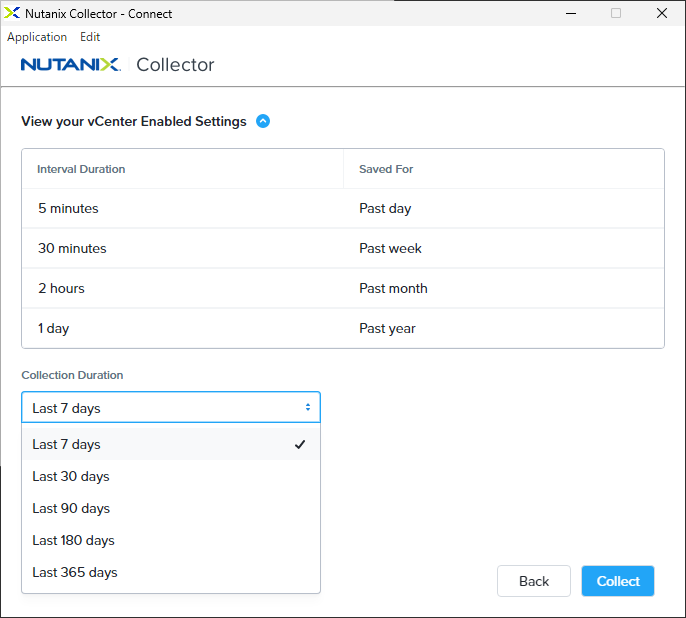Close the Nutanix Collector window
This screenshot has height=618, width=686.
(x=662, y=13)
